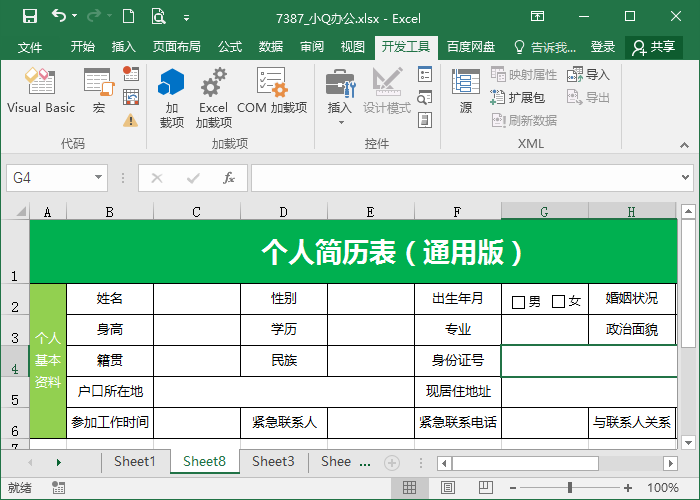Click 扩展包 in XML group
700x500 pixels.
pyautogui.click(x=517, y=97)
